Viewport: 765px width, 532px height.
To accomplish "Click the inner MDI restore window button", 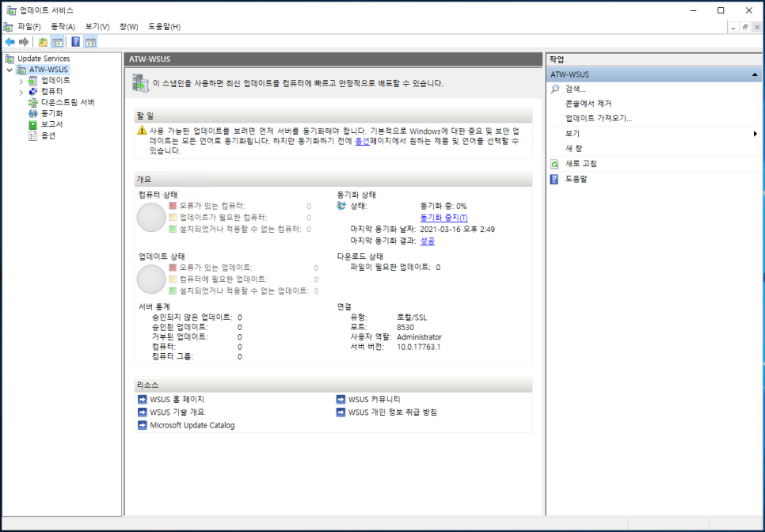I will (745, 27).
